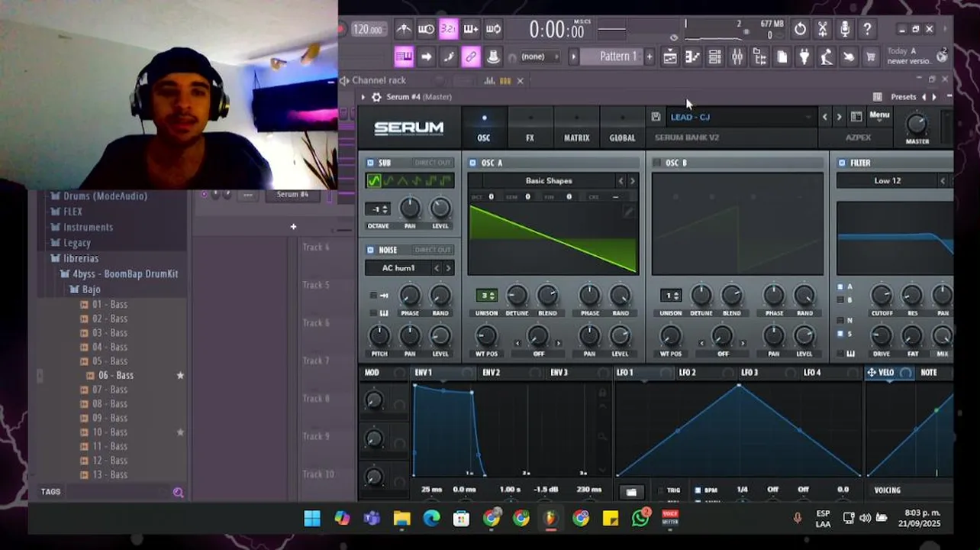Switch to the Serum FX tab
Image resolution: width=980 pixels, height=550 pixels.
point(530,128)
